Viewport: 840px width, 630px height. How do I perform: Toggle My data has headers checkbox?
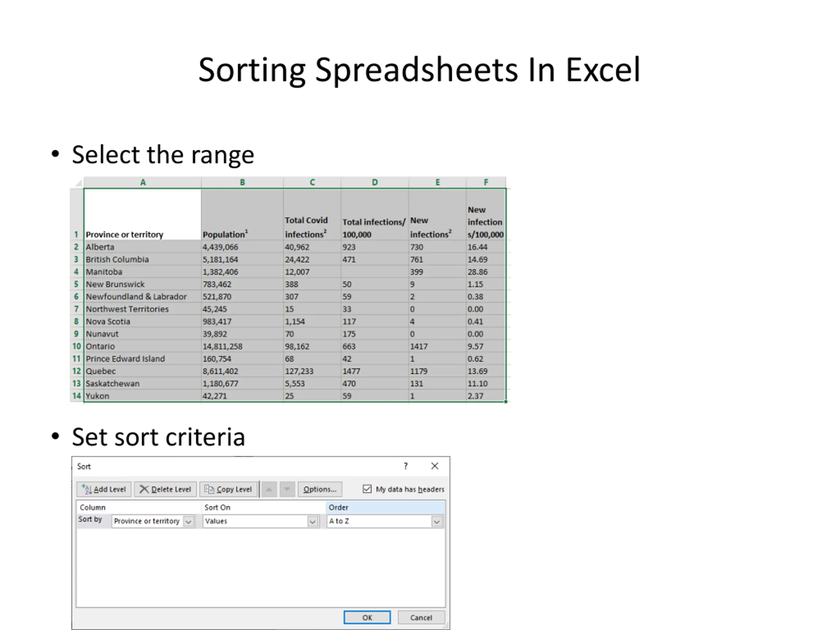367,489
